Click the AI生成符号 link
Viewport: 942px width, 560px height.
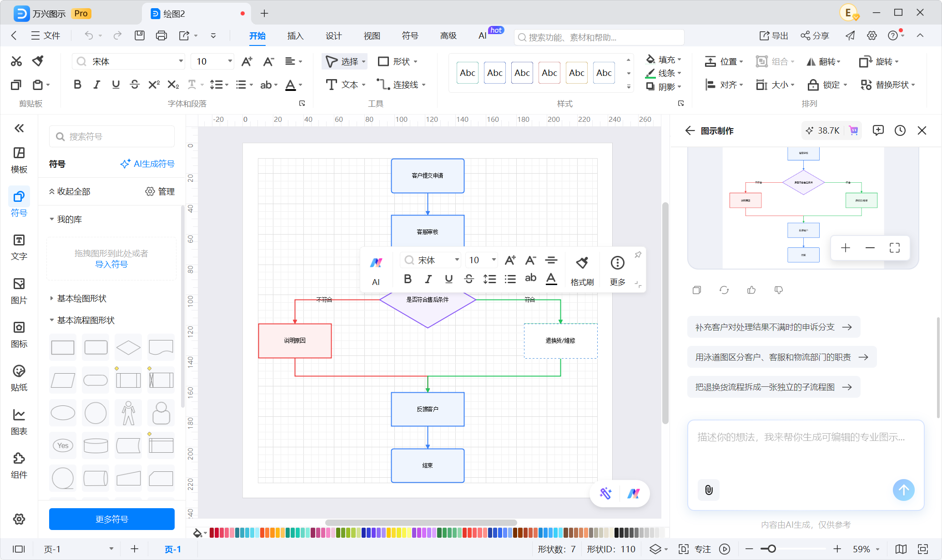tap(147, 164)
